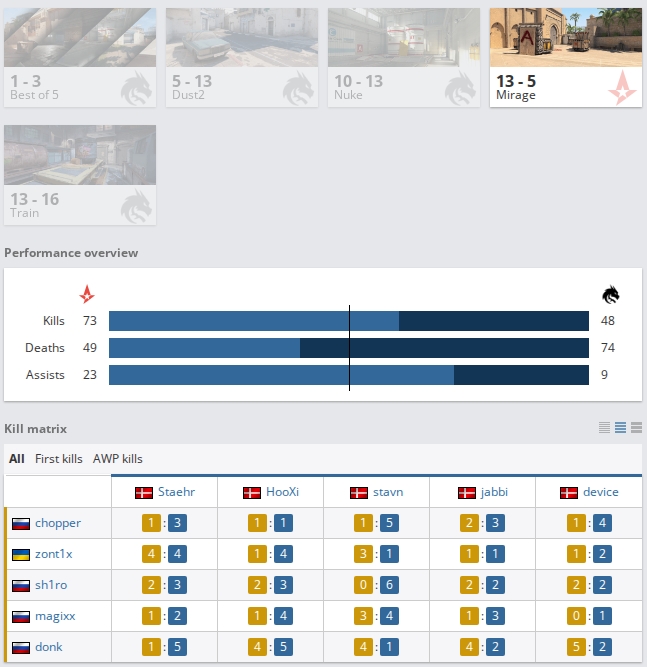Open HooXi's player profile link
647x667 pixels.
click(x=282, y=492)
